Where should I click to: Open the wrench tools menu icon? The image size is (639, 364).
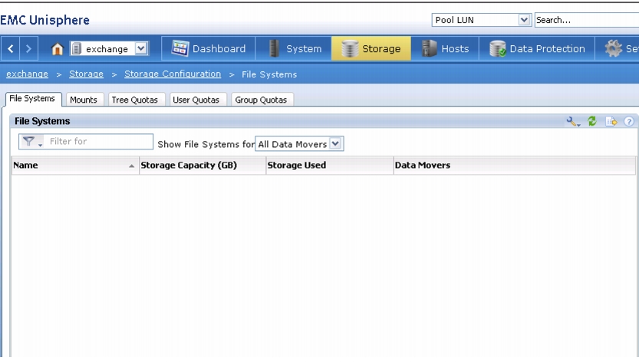coord(573,121)
